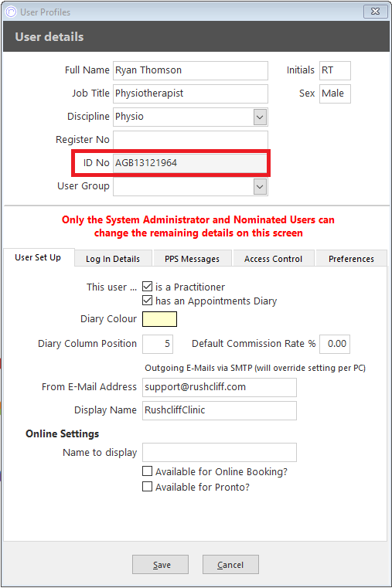Open the Discipline dropdown arrow

coord(260,117)
